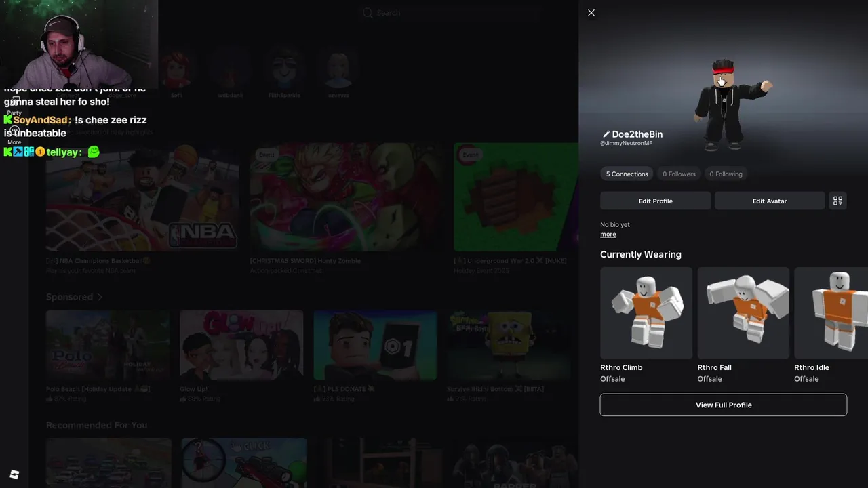The image size is (868, 488).
Task: Click the Rthro Idle item name
Action: (812, 367)
